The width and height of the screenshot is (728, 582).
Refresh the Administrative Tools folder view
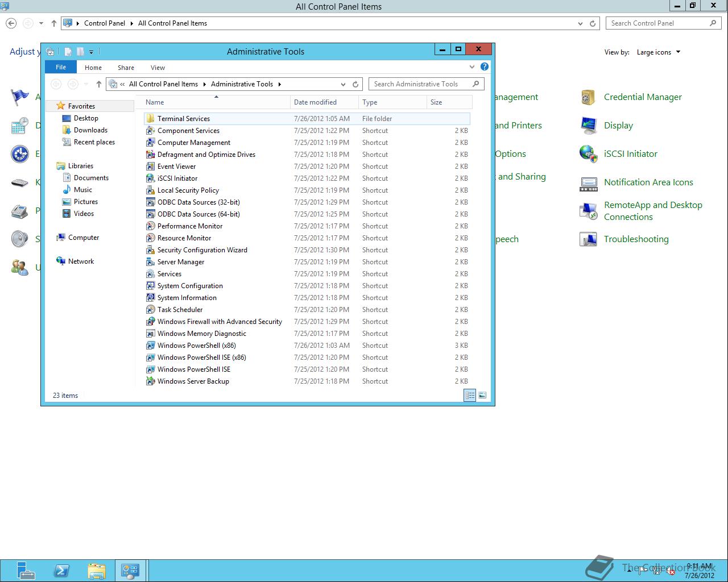tap(355, 84)
